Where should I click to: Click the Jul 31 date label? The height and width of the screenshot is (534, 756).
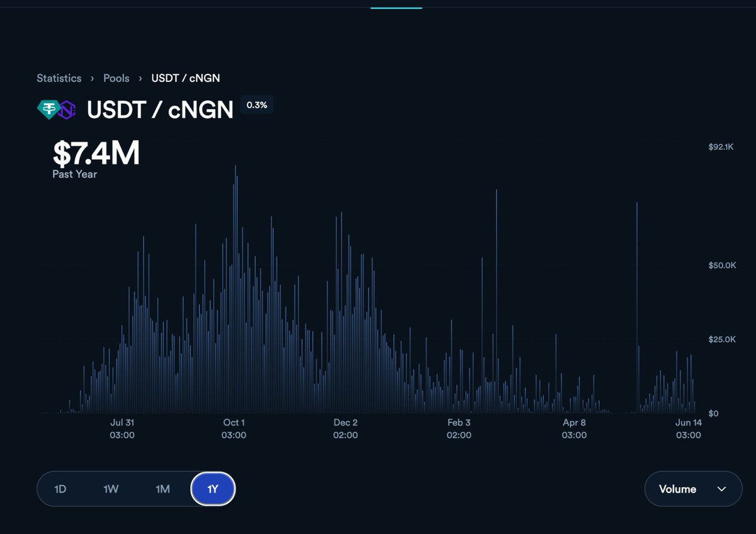(x=122, y=423)
